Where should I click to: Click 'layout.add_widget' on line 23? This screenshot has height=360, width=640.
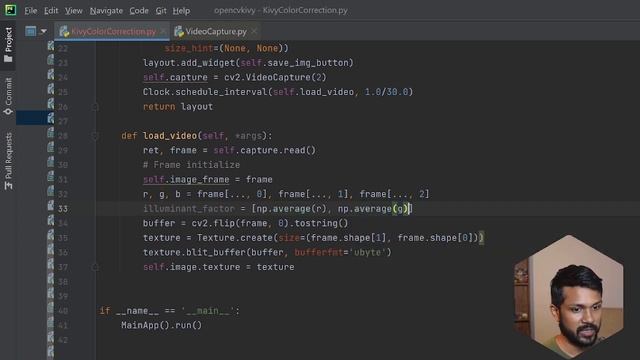pyautogui.click(x=189, y=63)
